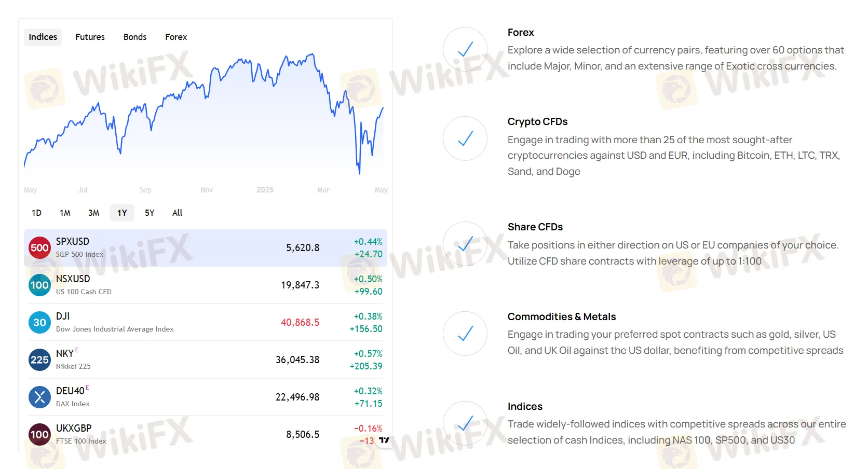Viewport: 868px width, 469px height.
Task: Toggle the Crypto CFDs checkmark
Action: pyautogui.click(x=465, y=139)
